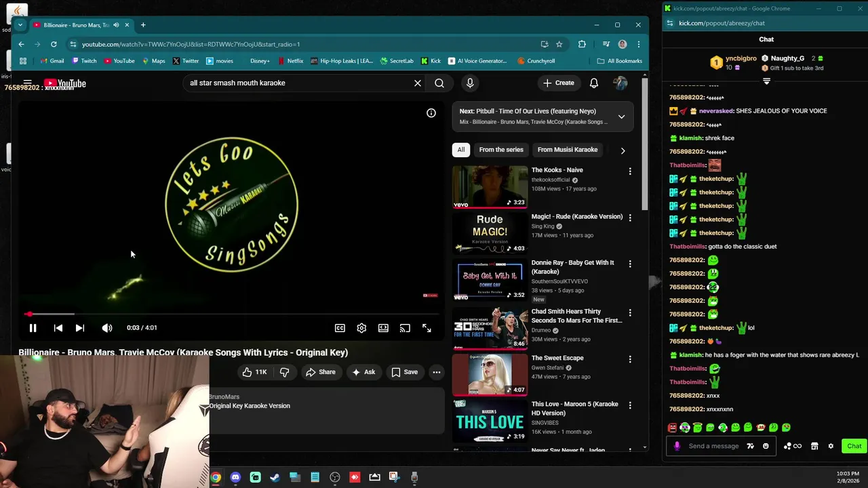Image resolution: width=868 pixels, height=488 pixels.
Task: Save video to a playlist
Action: [x=404, y=372]
